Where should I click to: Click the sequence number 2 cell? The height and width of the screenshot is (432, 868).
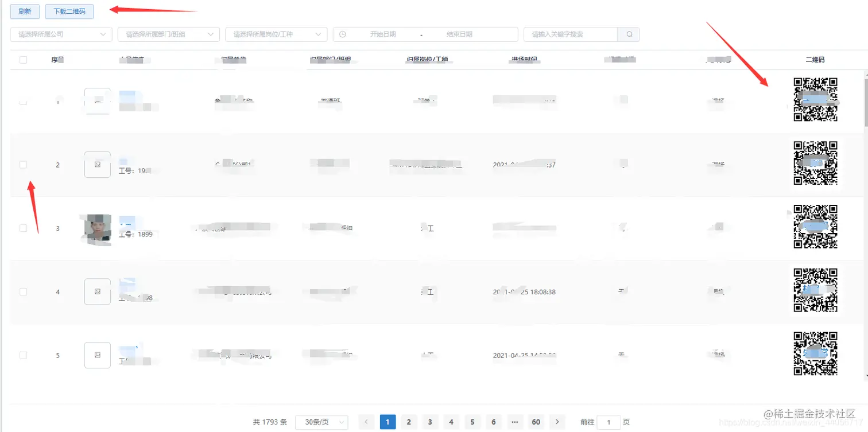[x=57, y=165]
